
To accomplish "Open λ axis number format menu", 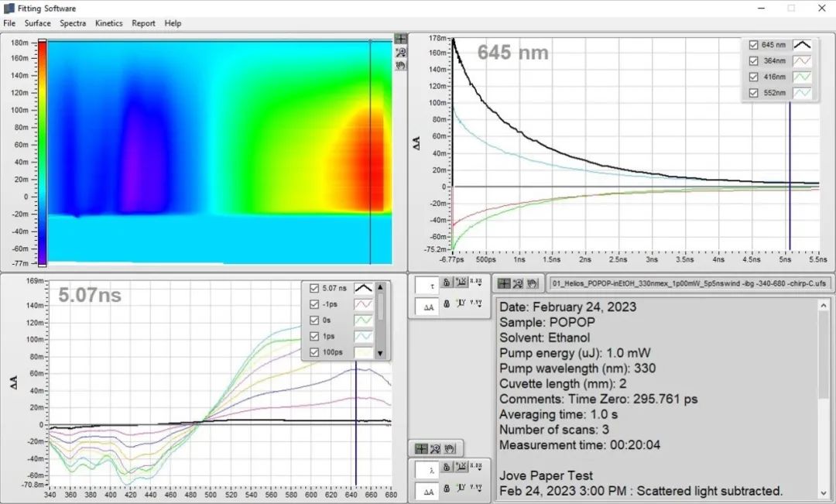I will [x=475, y=467].
